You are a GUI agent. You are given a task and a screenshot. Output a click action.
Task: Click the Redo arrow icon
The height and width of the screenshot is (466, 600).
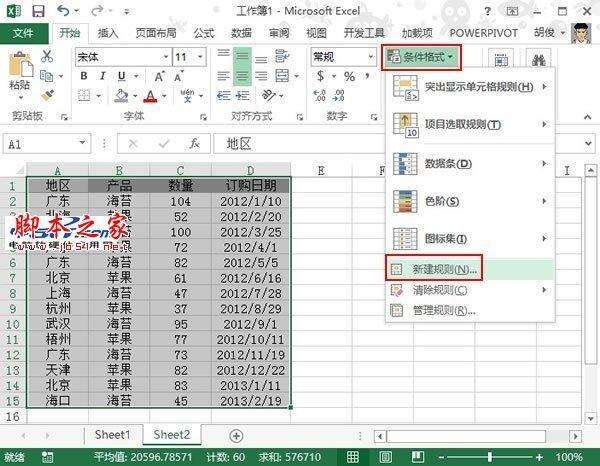[97, 10]
